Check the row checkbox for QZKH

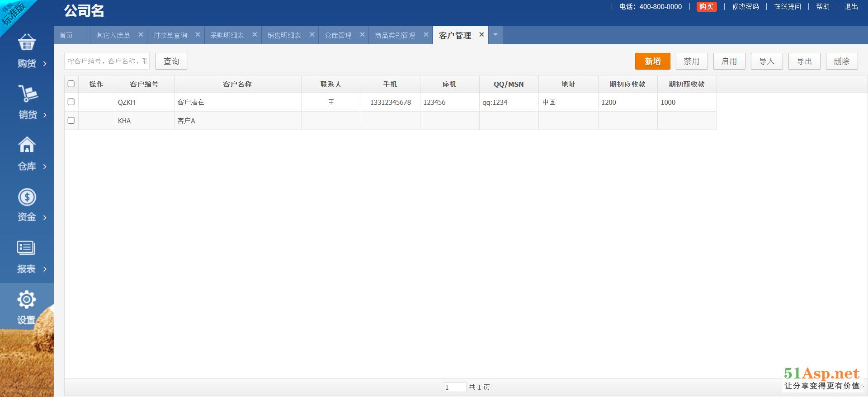(x=71, y=102)
